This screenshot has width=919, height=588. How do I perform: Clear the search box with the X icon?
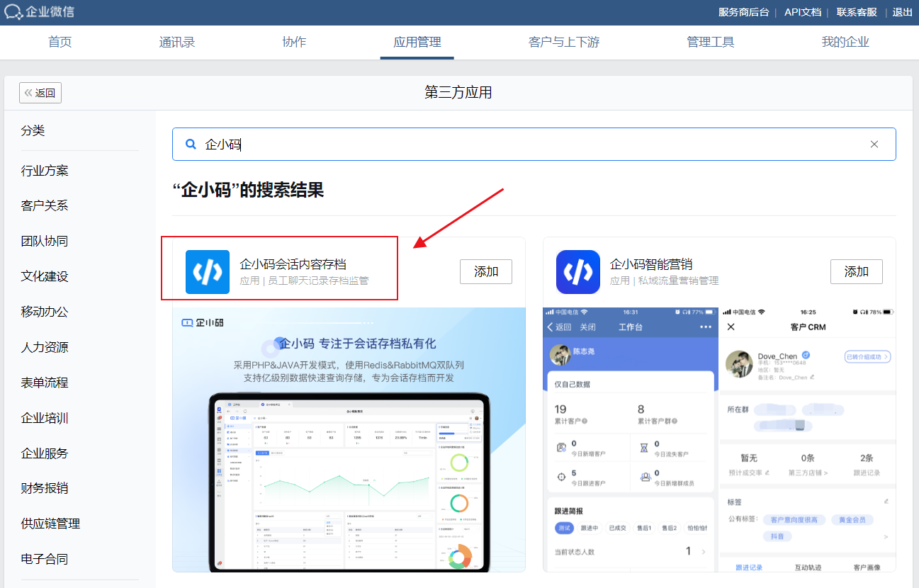(x=874, y=144)
